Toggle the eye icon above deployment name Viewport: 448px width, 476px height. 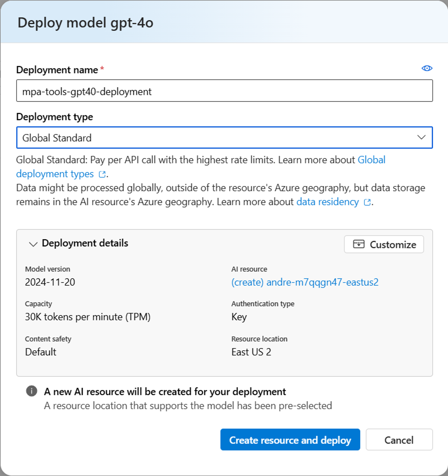[x=427, y=69]
